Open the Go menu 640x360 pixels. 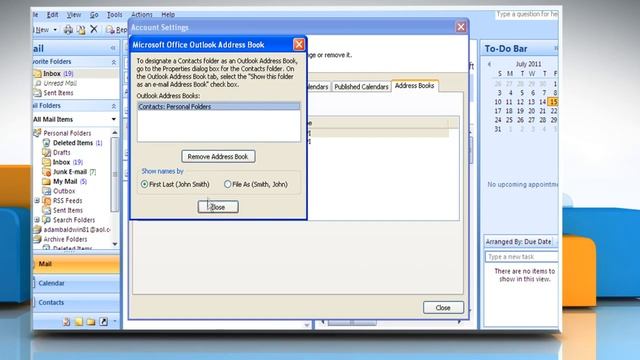[94, 15]
